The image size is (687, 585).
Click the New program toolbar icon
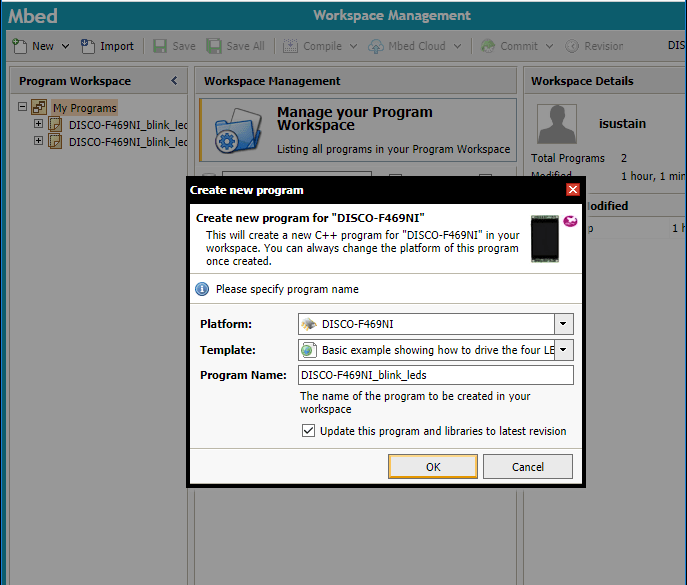tap(19, 46)
